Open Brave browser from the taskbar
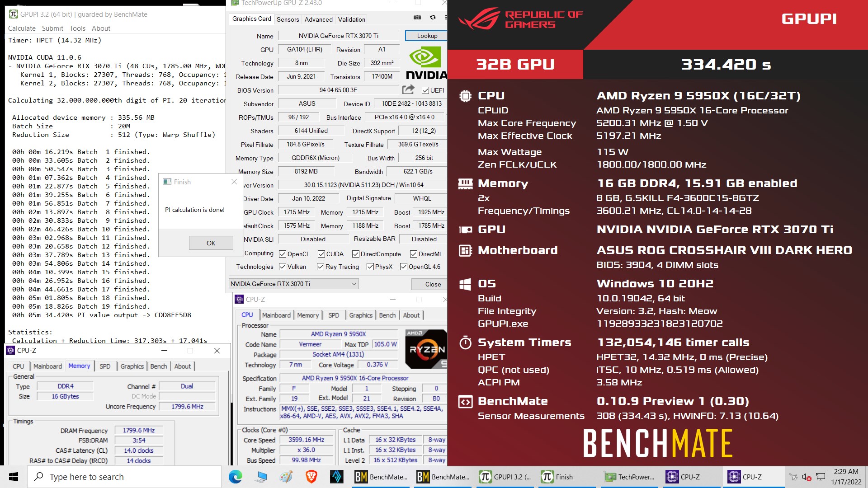 (311, 477)
